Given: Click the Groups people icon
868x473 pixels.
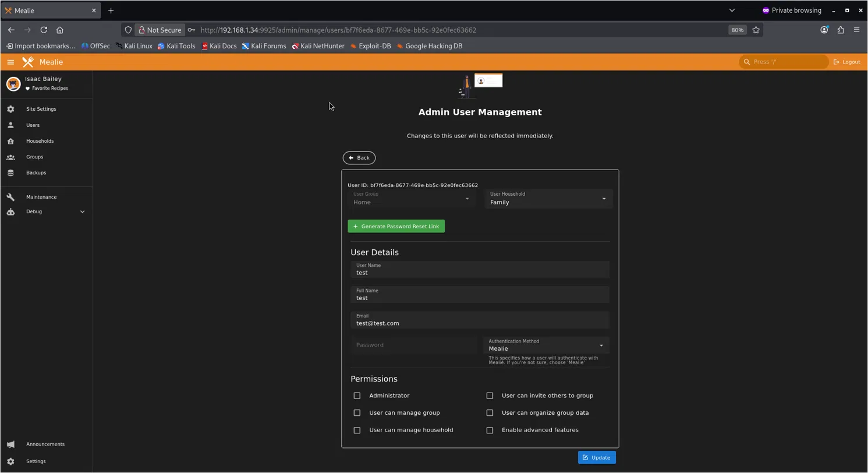Looking at the screenshot, I should [10, 157].
